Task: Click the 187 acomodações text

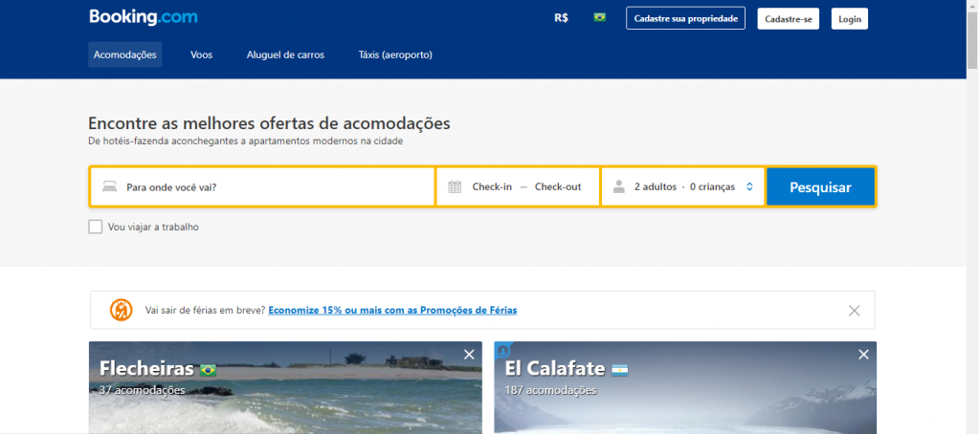Action: (x=550, y=390)
